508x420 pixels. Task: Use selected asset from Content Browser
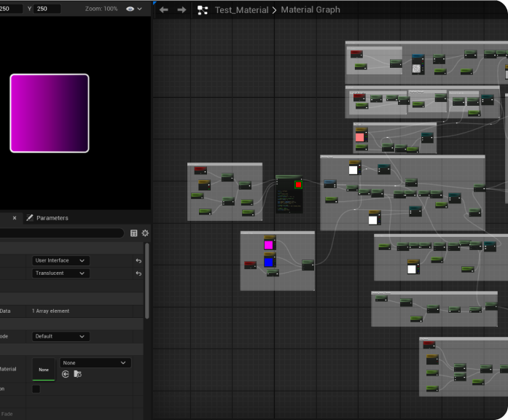66,374
